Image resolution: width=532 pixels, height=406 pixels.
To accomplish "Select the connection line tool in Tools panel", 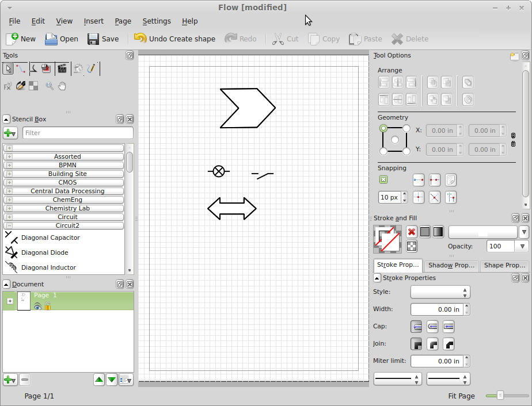I will point(21,69).
